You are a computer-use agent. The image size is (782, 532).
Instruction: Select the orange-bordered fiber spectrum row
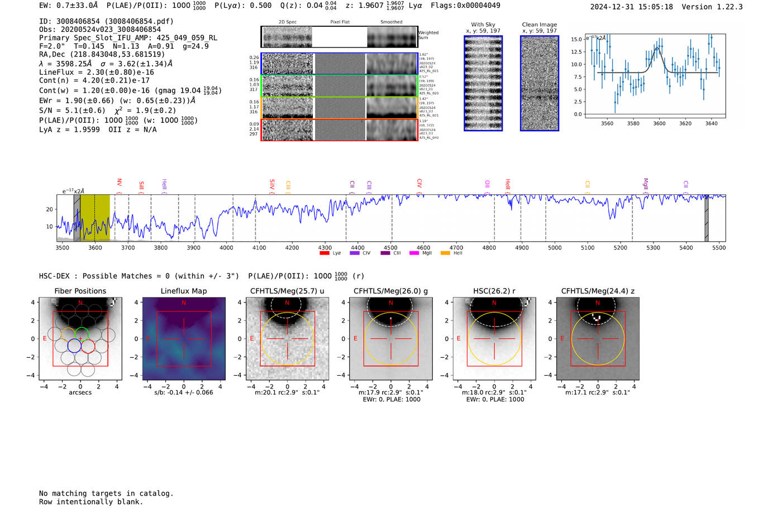[339, 108]
